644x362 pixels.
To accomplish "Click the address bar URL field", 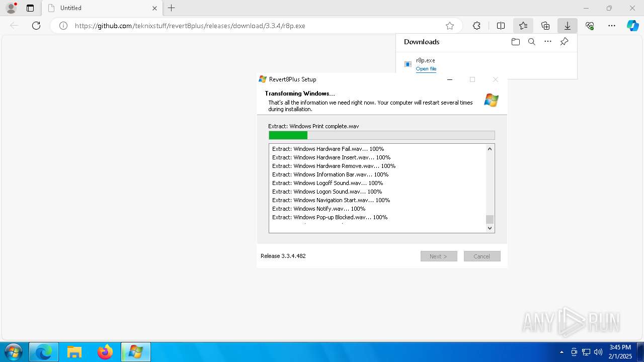I will click(257, 26).
